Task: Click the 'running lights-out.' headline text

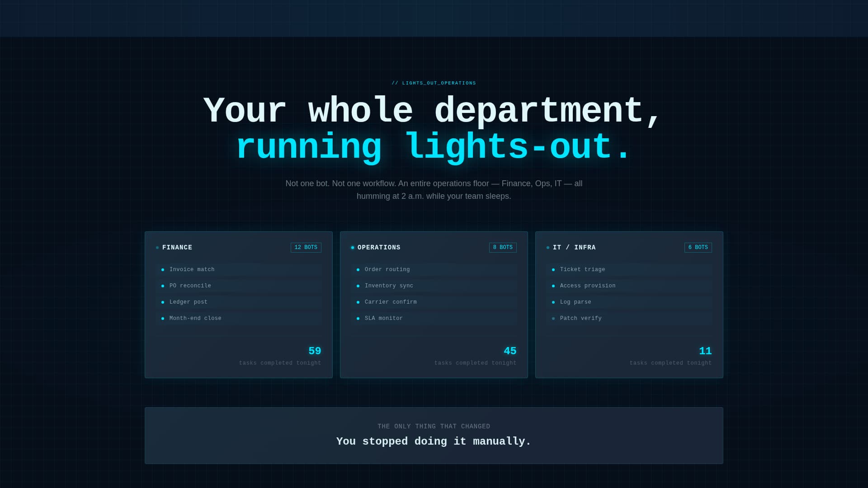Action: click(x=433, y=147)
